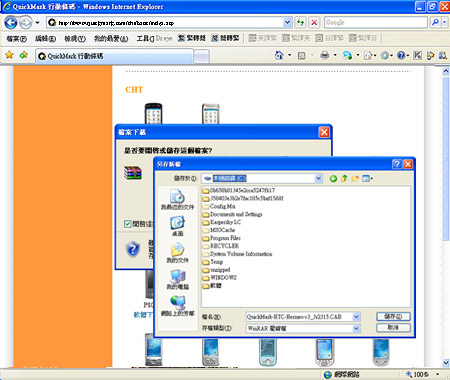Open the Tools menu in IE menu bar
450x380 pixels.
coord(145,39)
